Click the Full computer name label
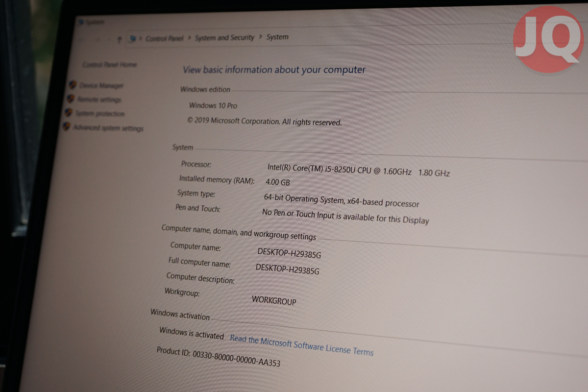588x392 pixels. point(199,262)
